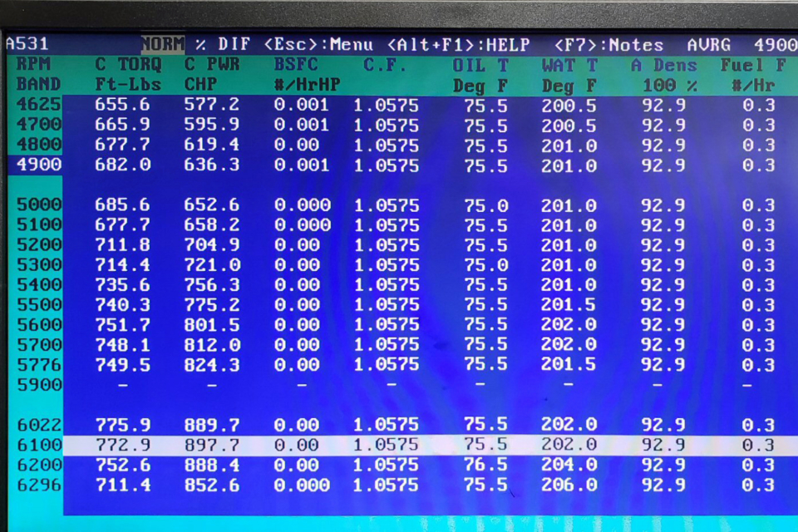Select the 6022 RPM row label
798x532 pixels.
39,425
